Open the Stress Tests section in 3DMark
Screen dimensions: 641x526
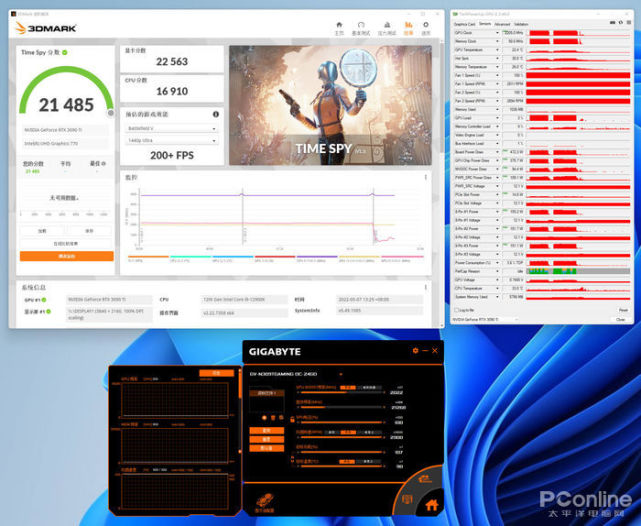(x=387, y=28)
